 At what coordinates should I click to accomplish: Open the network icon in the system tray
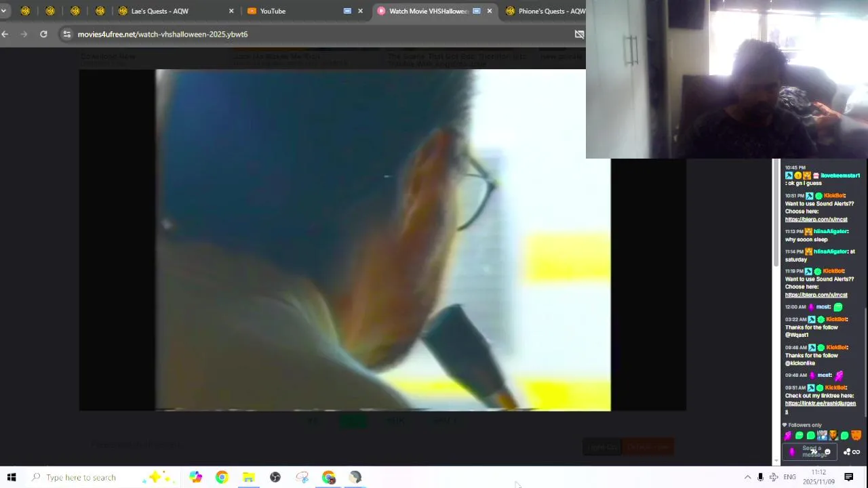774,477
